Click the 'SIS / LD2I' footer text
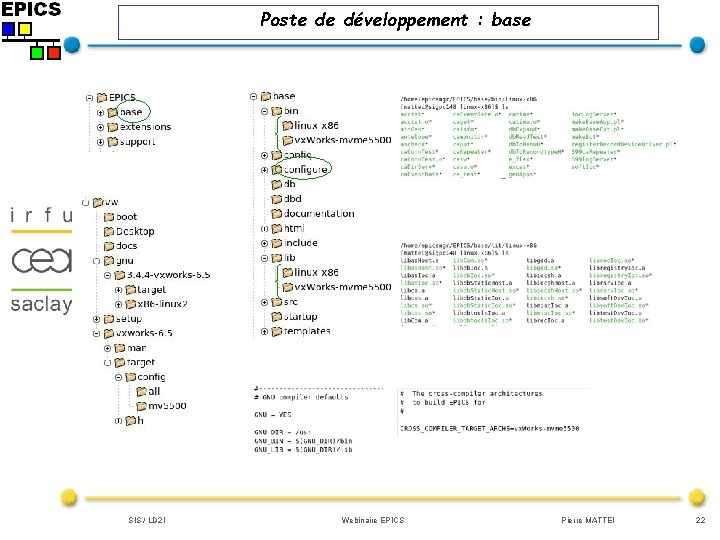This screenshot has height=540, width=720. click(147, 520)
